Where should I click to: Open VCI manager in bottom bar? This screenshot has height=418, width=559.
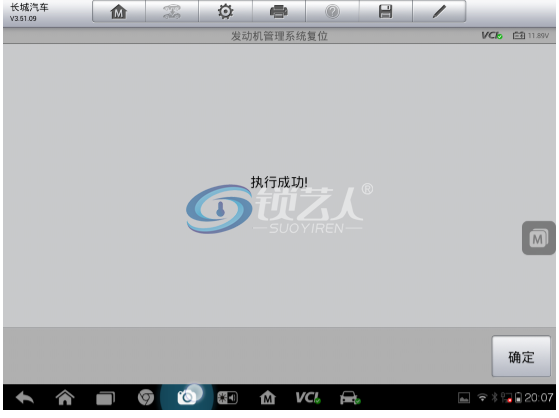[308, 398]
